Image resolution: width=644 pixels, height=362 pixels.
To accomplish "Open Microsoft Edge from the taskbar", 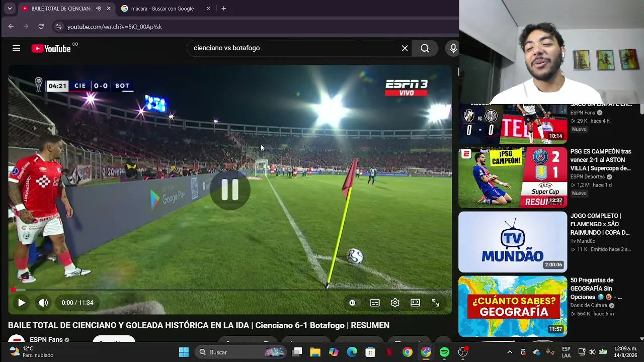I will (352, 352).
